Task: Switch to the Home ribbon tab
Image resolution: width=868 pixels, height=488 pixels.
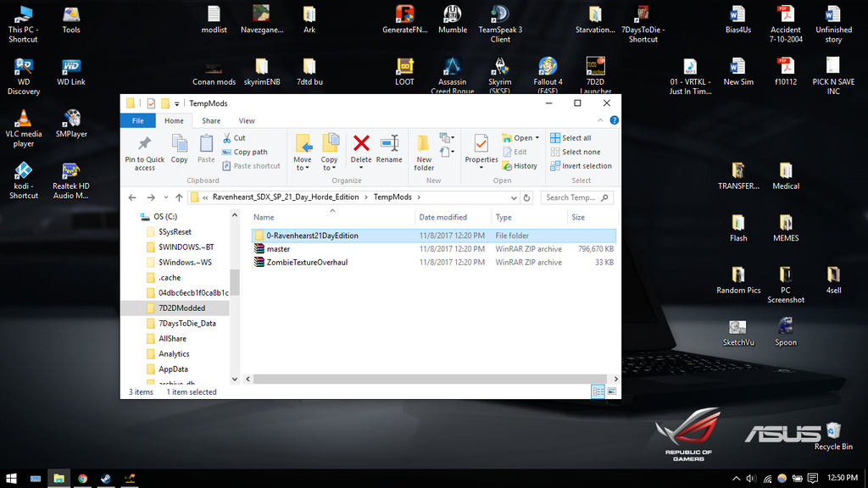Action: coord(174,120)
